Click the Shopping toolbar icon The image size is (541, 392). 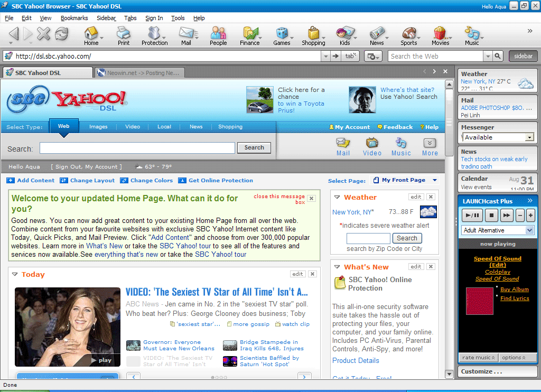click(x=313, y=35)
